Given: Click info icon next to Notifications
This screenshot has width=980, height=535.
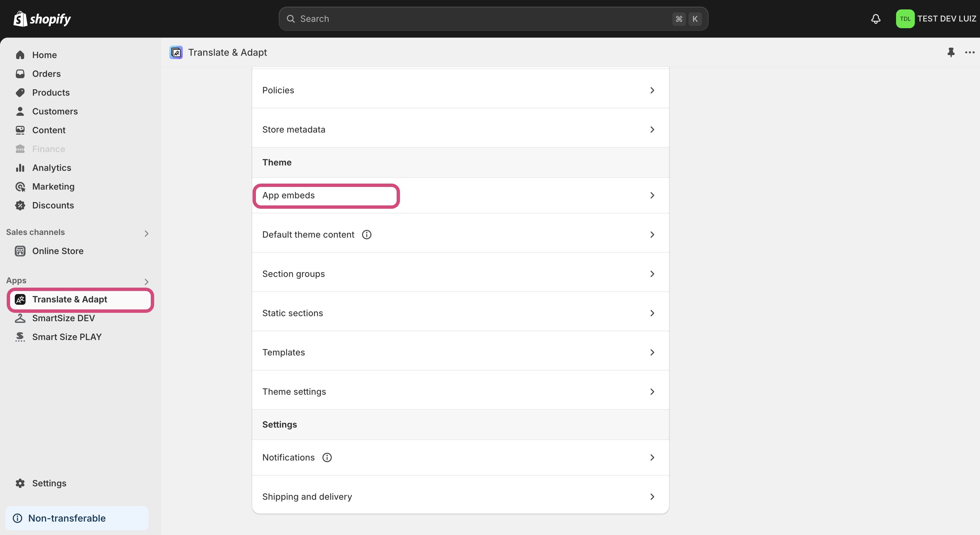Looking at the screenshot, I should click(327, 457).
